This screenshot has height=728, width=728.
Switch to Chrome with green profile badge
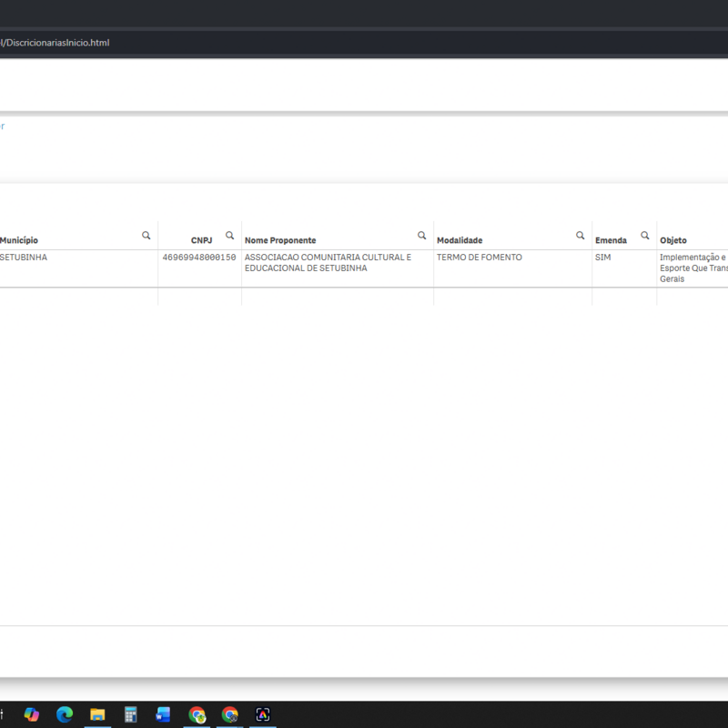197,714
